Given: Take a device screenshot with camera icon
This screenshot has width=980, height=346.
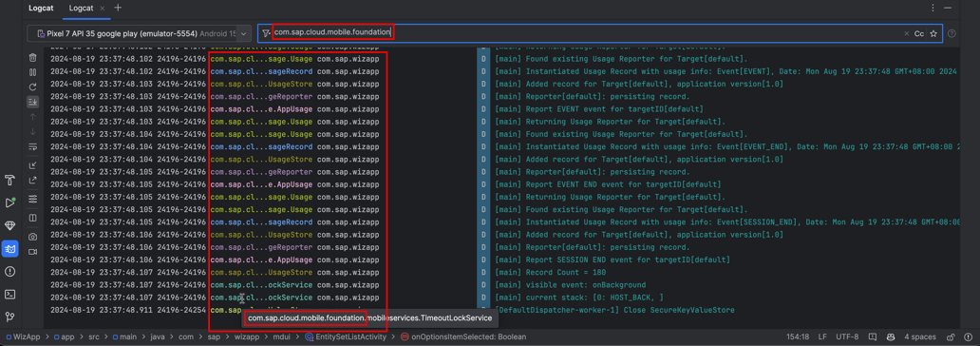Looking at the screenshot, I should (32, 237).
